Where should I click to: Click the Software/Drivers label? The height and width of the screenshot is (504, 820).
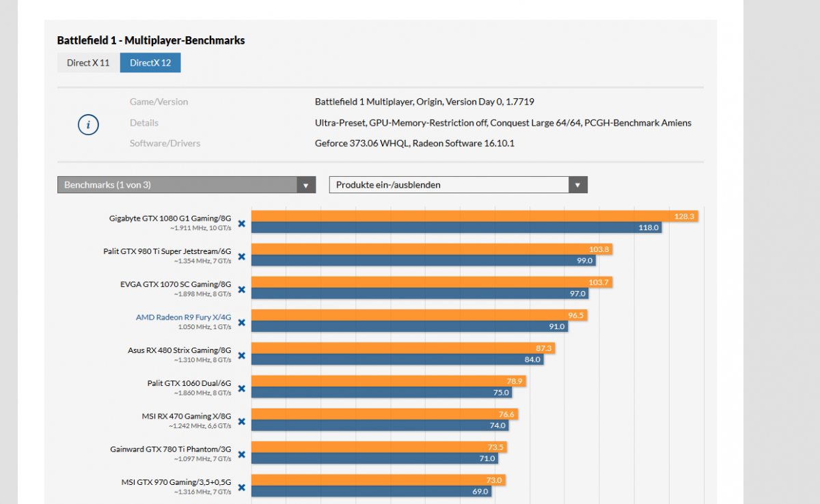pos(165,143)
